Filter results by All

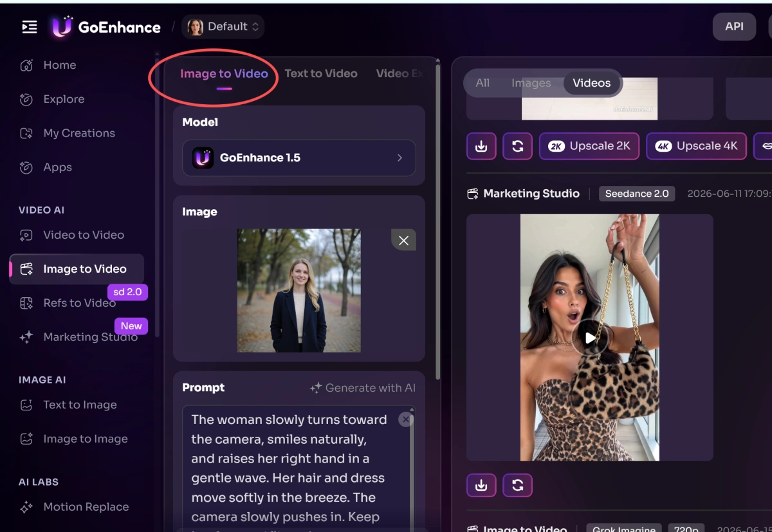[482, 82]
